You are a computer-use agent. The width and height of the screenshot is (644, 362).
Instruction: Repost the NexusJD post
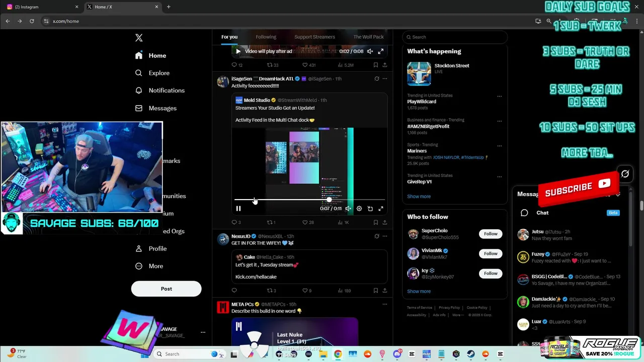coord(271,291)
